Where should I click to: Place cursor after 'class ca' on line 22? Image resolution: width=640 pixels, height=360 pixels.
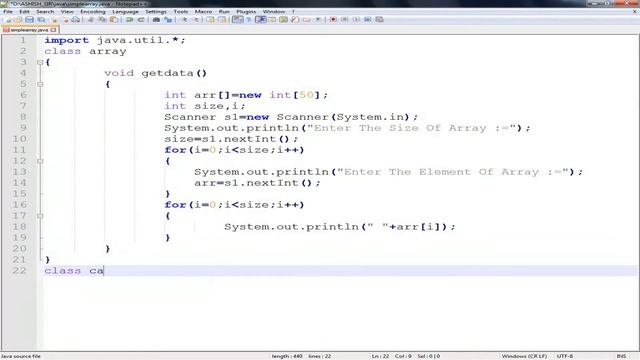pos(104,271)
